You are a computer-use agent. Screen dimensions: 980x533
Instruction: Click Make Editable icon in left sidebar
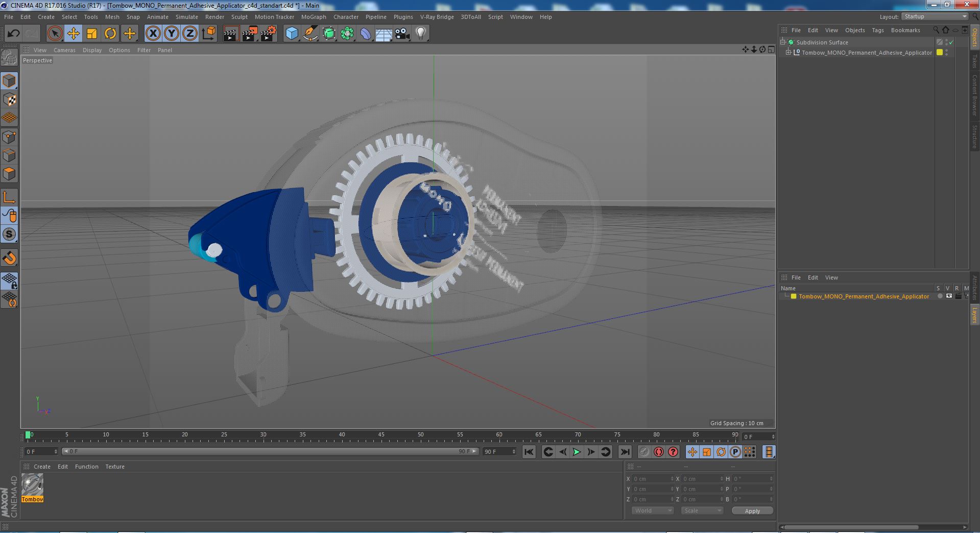coord(9,57)
